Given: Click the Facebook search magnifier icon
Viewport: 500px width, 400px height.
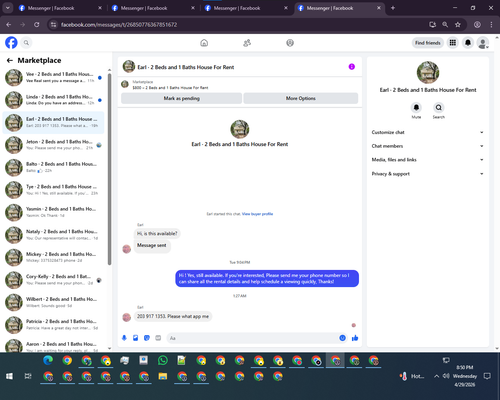Looking at the screenshot, I should pos(26,43).
